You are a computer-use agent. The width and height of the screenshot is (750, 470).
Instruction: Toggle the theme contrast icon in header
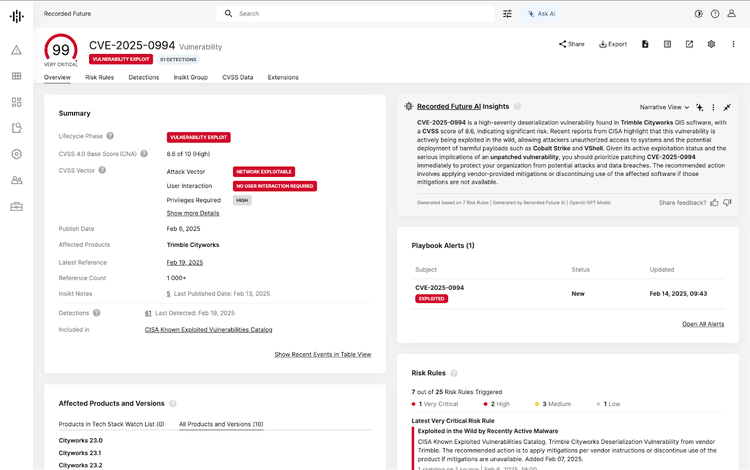(698, 14)
